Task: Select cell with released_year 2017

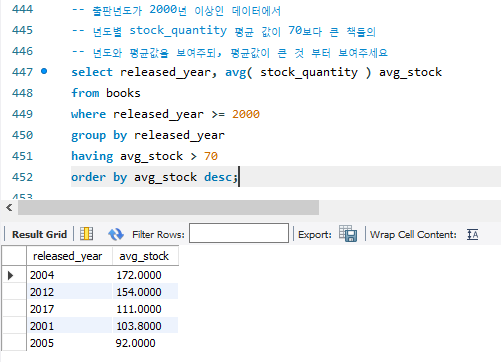Action: click(x=70, y=309)
